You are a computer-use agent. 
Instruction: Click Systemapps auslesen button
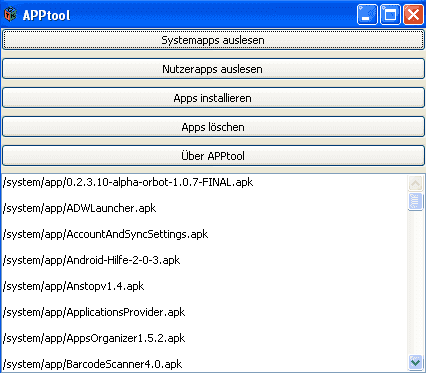pyautogui.click(x=213, y=40)
